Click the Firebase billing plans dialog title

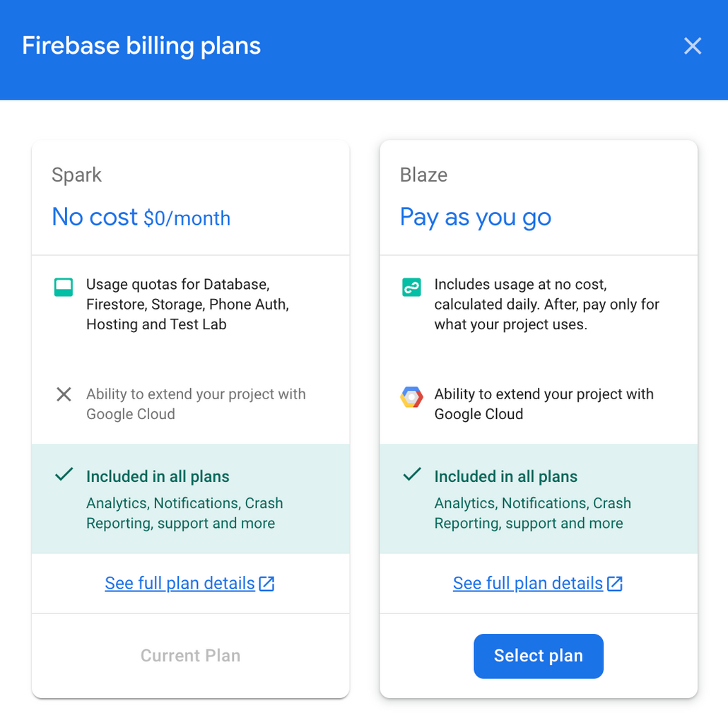(x=141, y=45)
